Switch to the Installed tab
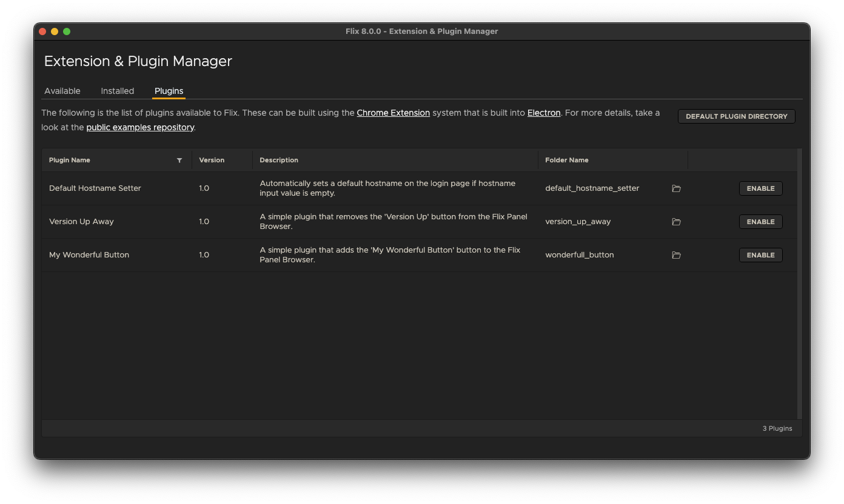The height and width of the screenshot is (504, 844). pyautogui.click(x=117, y=91)
